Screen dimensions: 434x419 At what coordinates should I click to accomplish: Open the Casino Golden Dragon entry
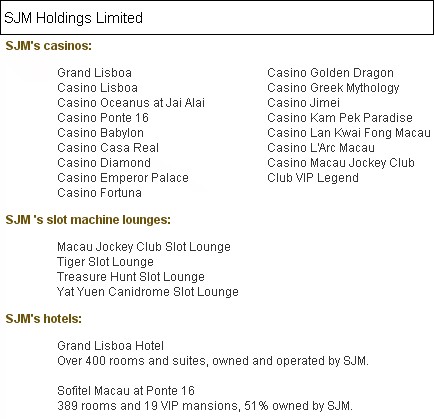click(330, 73)
